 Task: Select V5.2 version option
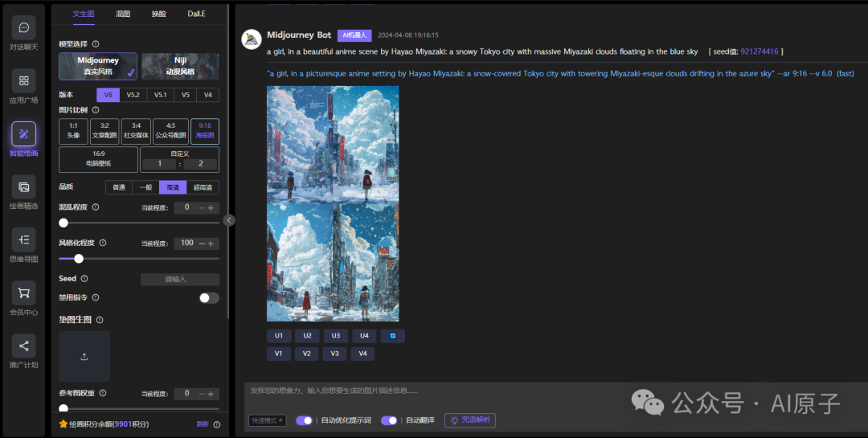coord(133,95)
